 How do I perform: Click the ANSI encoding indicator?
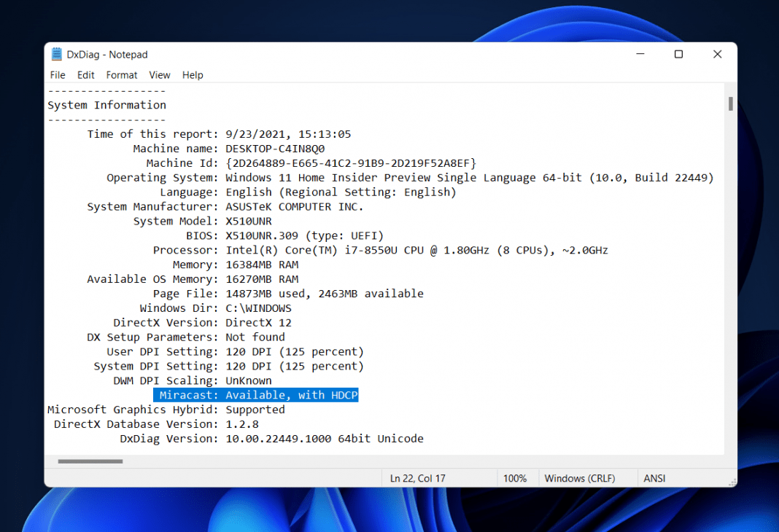tap(654, 478)
